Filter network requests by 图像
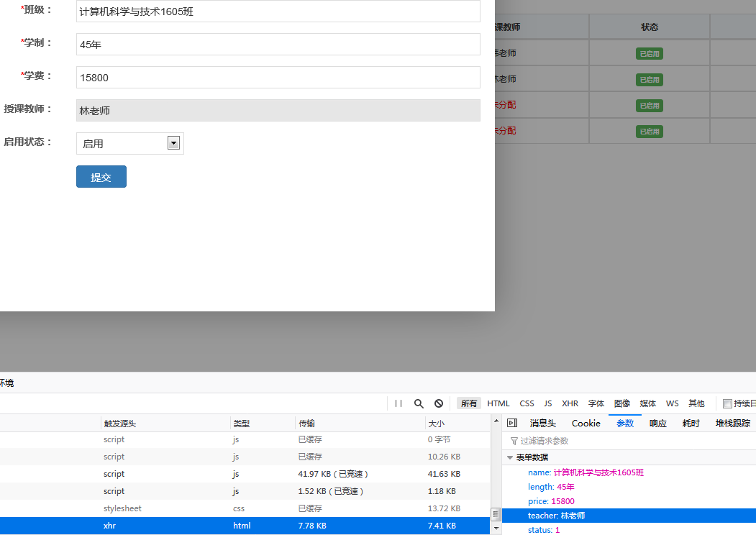The height and width of the screenshot is (535, 756). tap(622, 403)
